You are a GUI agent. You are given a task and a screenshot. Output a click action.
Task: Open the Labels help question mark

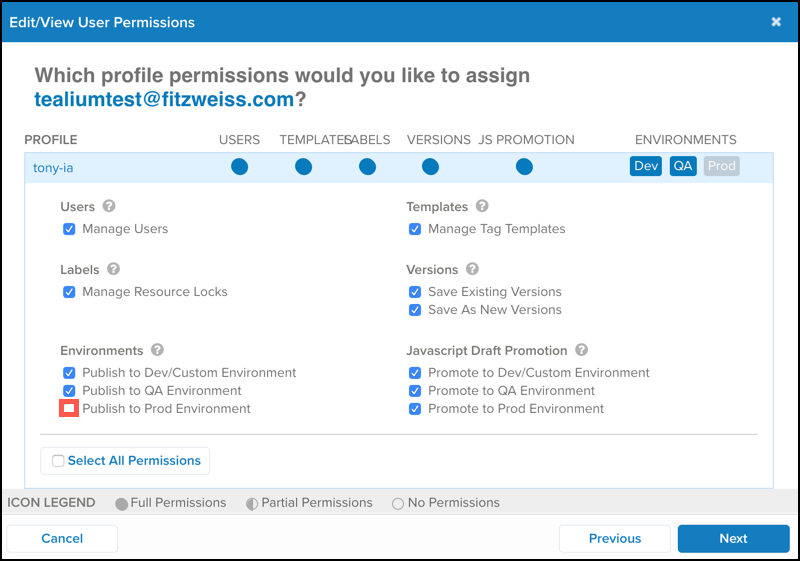(113, 269)
